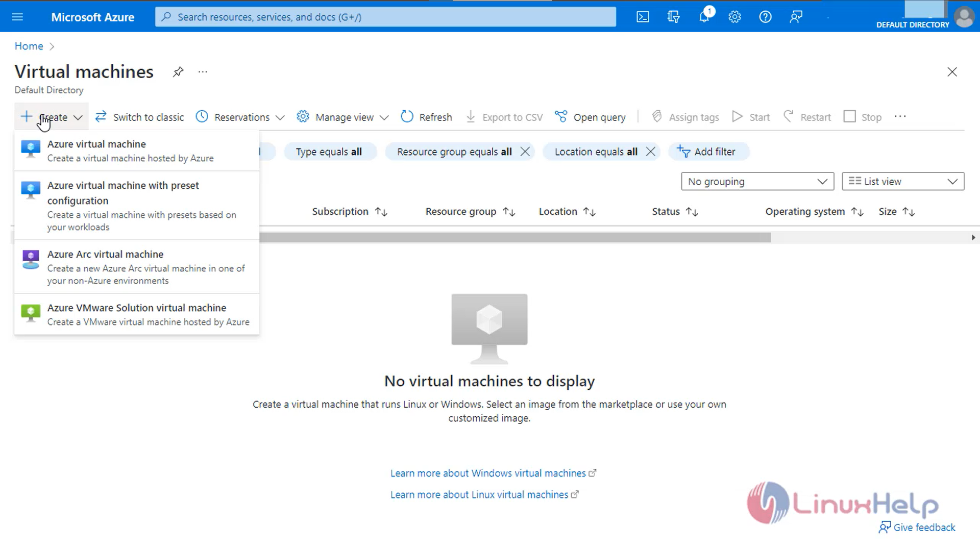Click the scrollbar right arrow
980x551 pixels.
pyautogui.click(x=973, y=237)
